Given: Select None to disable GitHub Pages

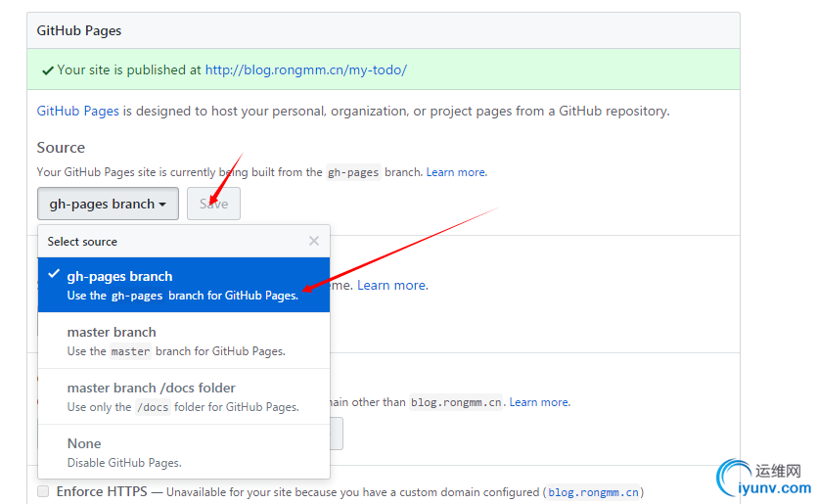Looking at the screenshot, I should [x=184, y=452].
